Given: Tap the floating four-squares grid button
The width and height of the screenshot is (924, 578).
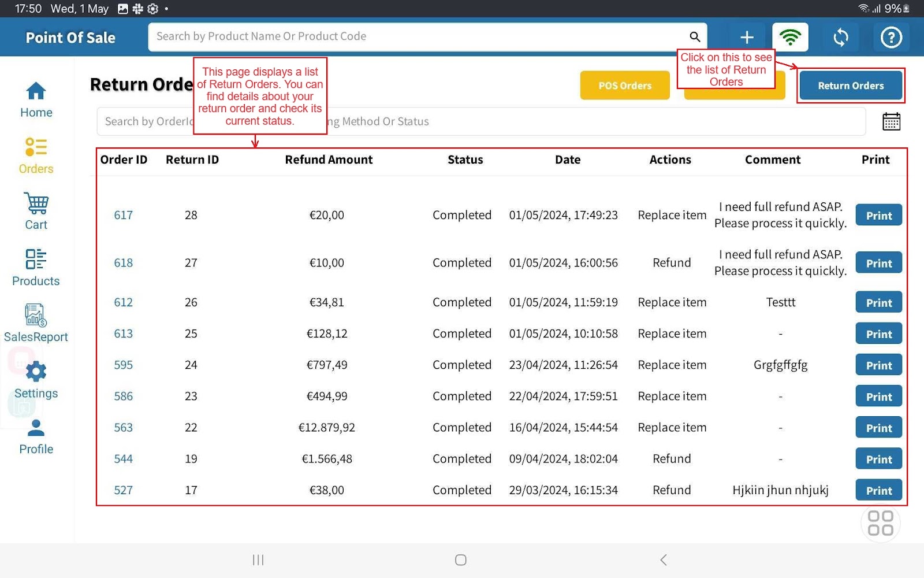Looking at the screenshot, I should click(880, 523).
